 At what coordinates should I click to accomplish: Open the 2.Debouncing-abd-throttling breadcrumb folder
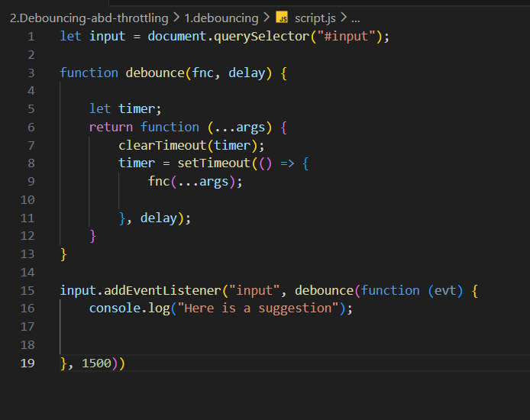(89, 18)
